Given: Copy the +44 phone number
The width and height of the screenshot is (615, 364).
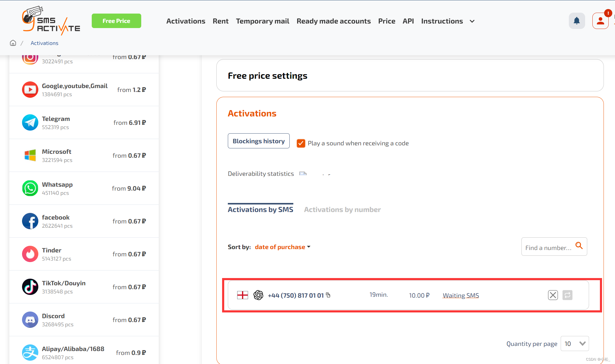Looking at the screenshot, I should [x=328, y=295].
